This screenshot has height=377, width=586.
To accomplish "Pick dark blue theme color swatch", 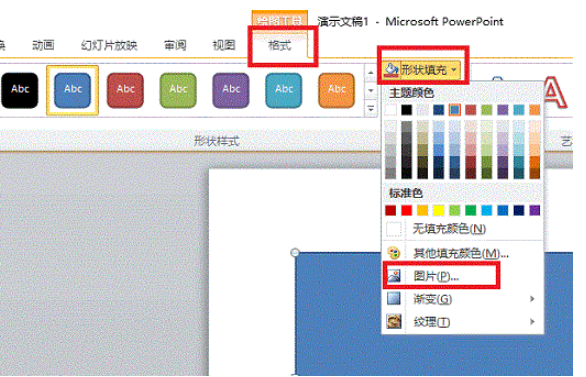I will [439, 110].
